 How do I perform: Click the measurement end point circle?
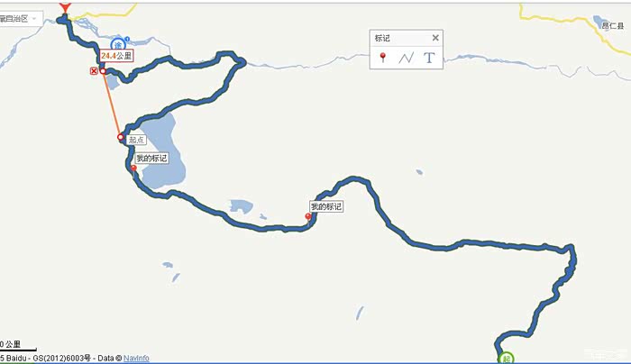103,71
